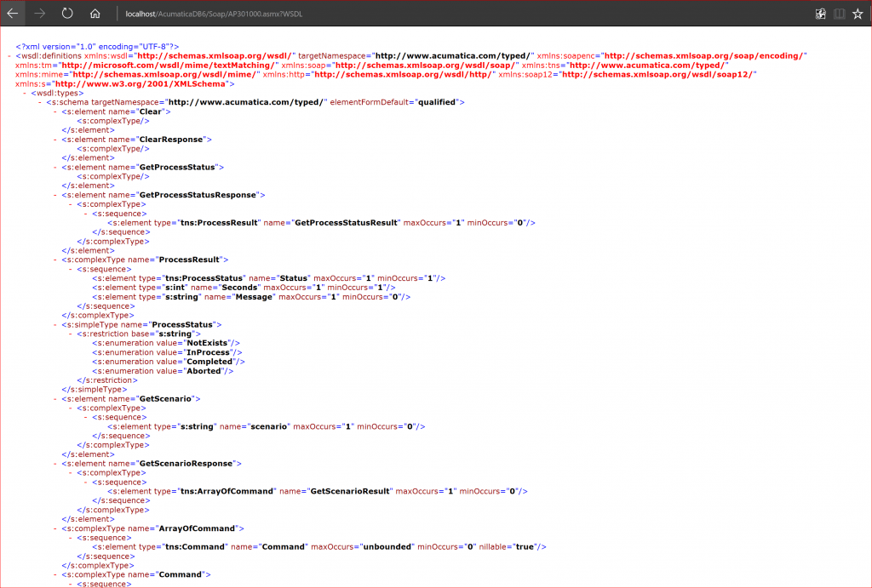The image size is (872, 588).
Task: Click the xmlns:mime namespace URL
Action: click(x=164, y=75)
